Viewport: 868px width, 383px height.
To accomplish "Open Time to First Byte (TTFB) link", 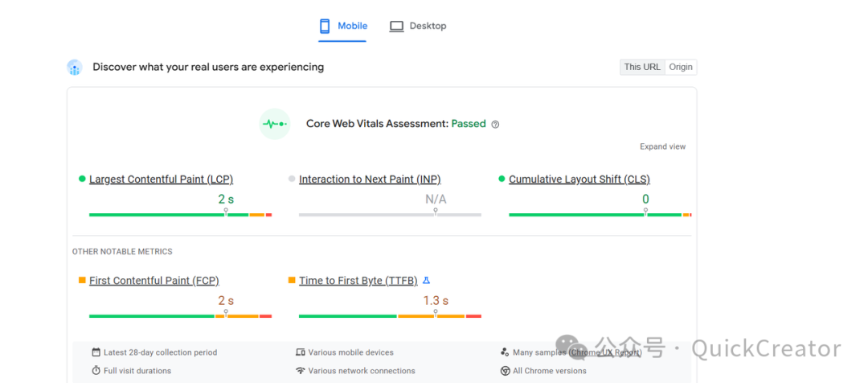I will tap(358, 281).
